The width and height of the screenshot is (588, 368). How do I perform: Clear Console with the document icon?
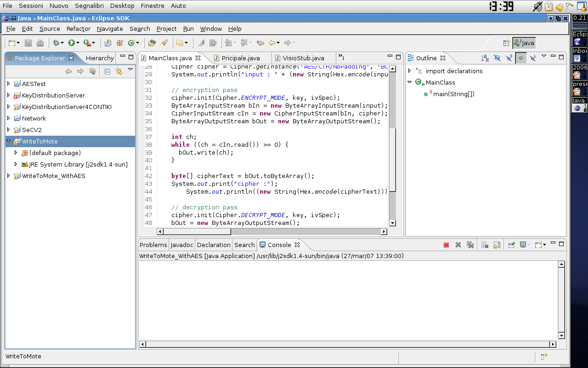point(485,245)
